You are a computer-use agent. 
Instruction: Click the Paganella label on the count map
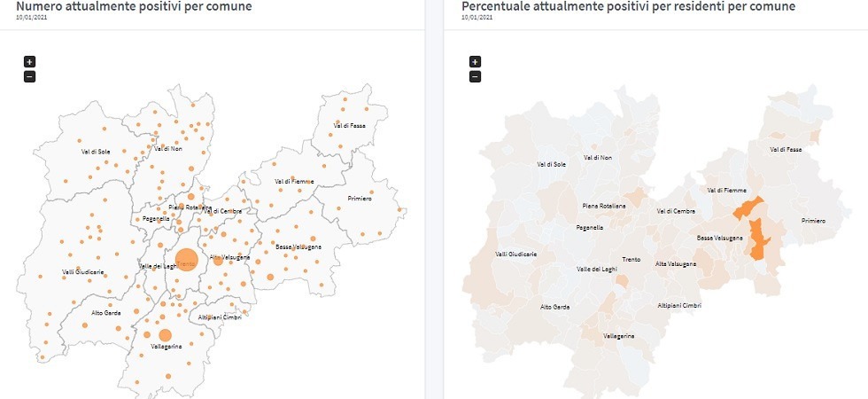(156, 218)
